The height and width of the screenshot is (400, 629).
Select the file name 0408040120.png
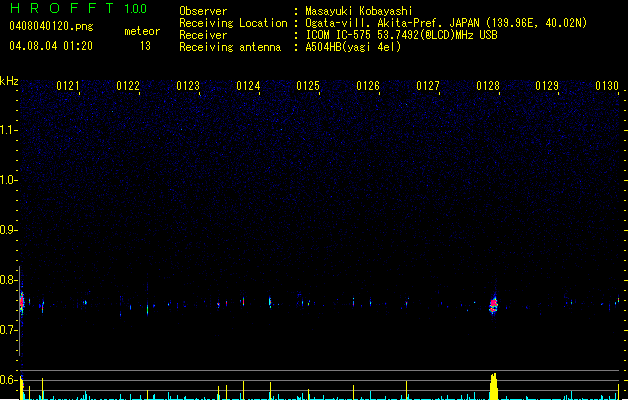point(51,26)
